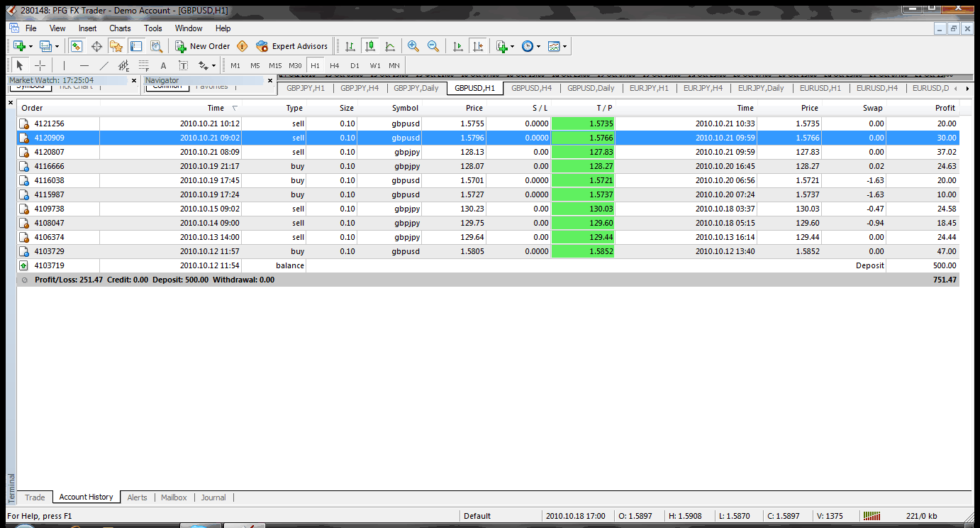Toggle chart auto scroll

coord(458,46)
